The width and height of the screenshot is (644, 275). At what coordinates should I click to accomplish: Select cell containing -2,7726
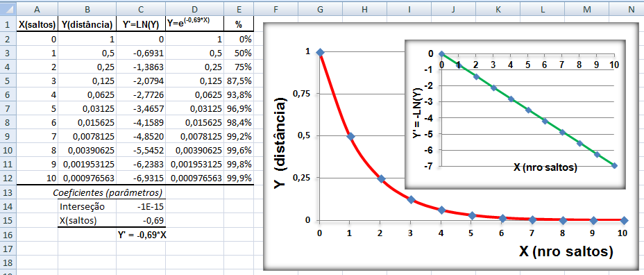point(141,95)
